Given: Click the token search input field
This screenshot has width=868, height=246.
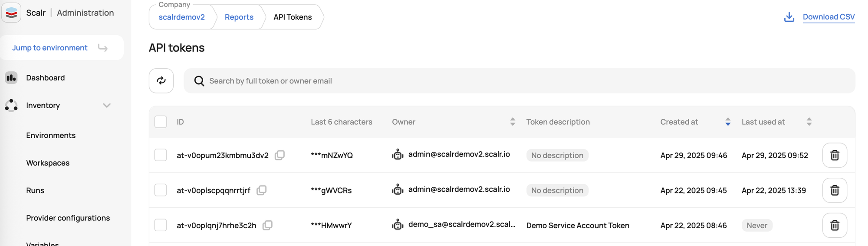Looking at the screenshot, I should click(519, 81).
